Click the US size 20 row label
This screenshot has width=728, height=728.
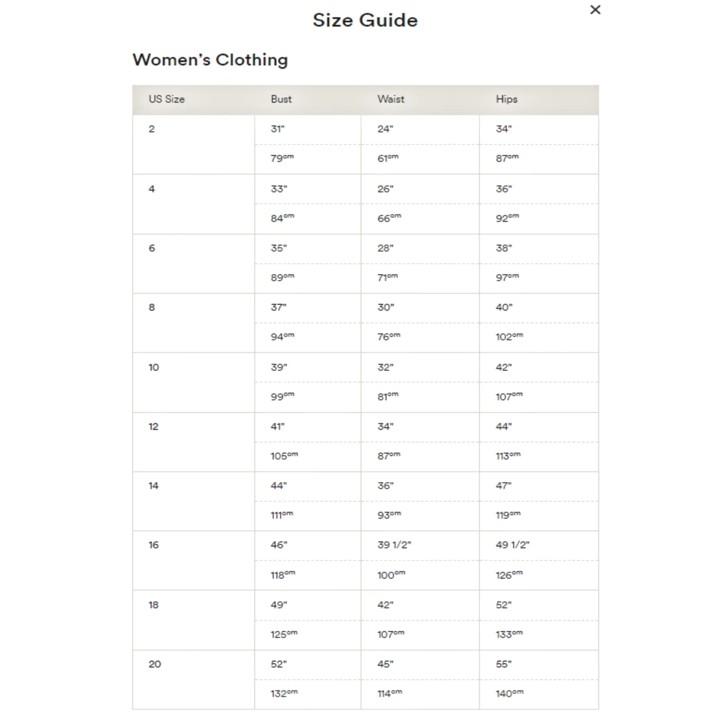coord(154,664)
